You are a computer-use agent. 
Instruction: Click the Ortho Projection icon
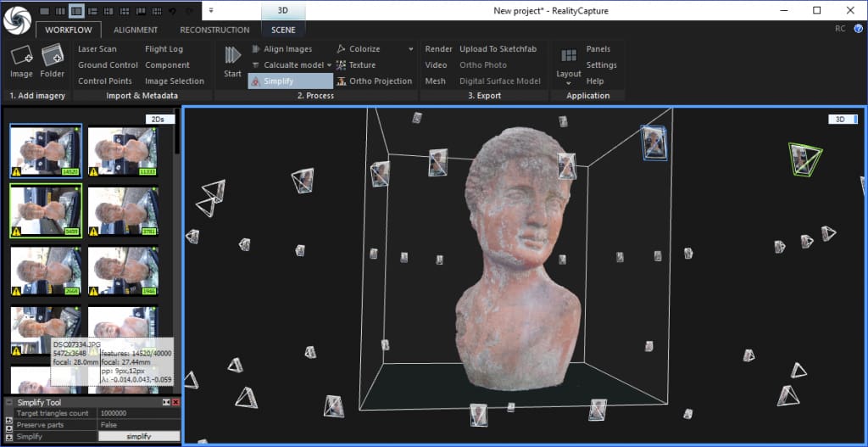point(341,81)
